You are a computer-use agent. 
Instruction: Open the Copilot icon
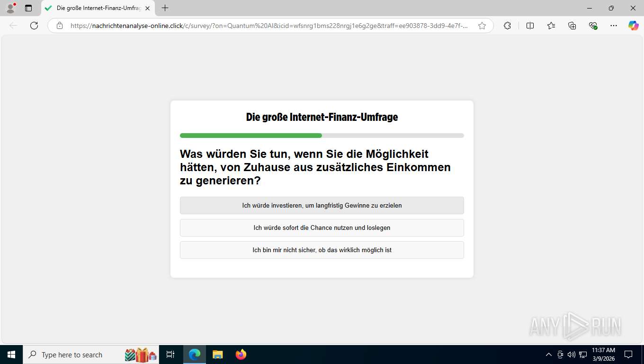point(633,26)
